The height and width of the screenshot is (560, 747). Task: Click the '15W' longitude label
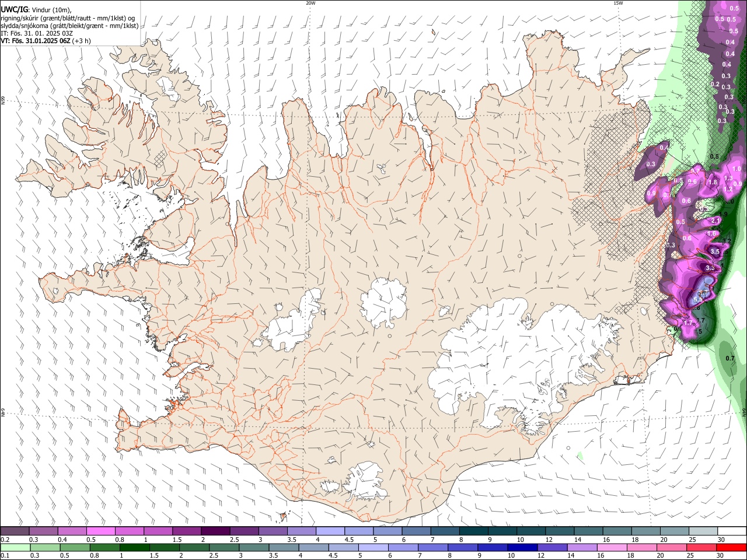pyautogui.click(x=618, y=3)
